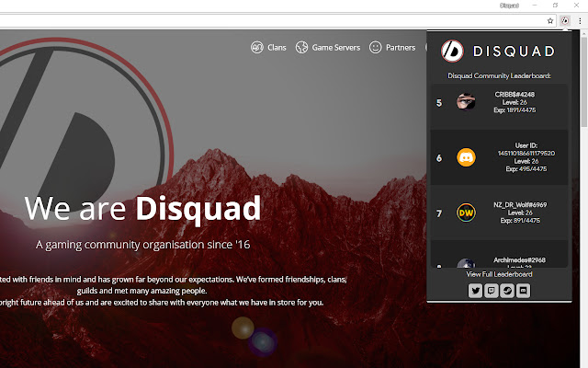Image resolution: width=588 pixels, height=368 pixels.
Task: Click the Game Servers globe icon
Action: [x=301, y=47]
